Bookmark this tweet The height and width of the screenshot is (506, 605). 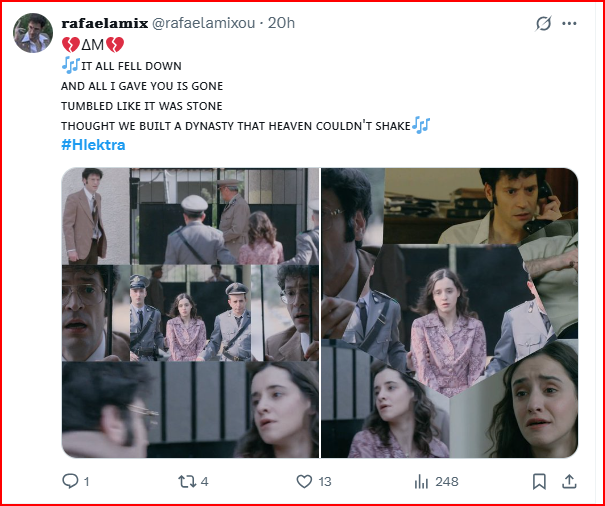[539, 481]
